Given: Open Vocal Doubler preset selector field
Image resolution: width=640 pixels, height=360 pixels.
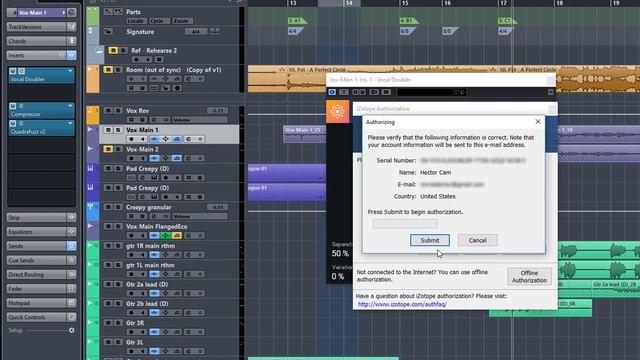Looking at the screenshot, I should (x=425, y=93).
